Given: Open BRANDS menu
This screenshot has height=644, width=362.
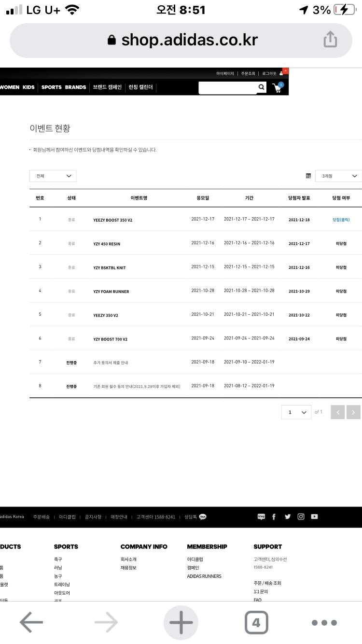Looking at the screenshot, I should click(x=75, y=87).
